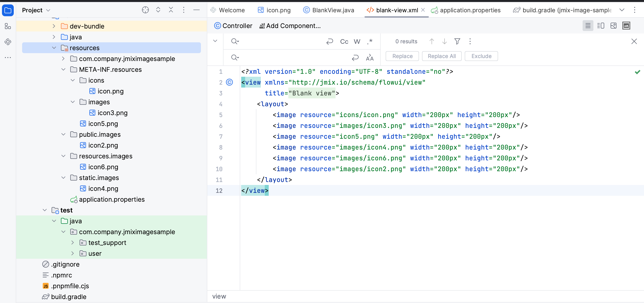Image resolution: width=644 pixels, height=303 pixels.
Task: Click into the replace text field
Action: tap(294, 58)
